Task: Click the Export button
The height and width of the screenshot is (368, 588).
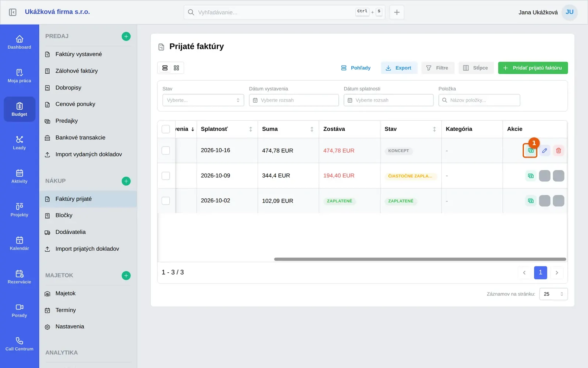Action: click(x=399, y=68)
